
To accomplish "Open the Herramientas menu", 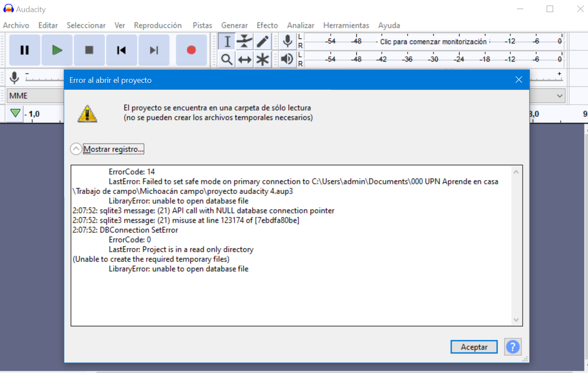I will [346, 25].
